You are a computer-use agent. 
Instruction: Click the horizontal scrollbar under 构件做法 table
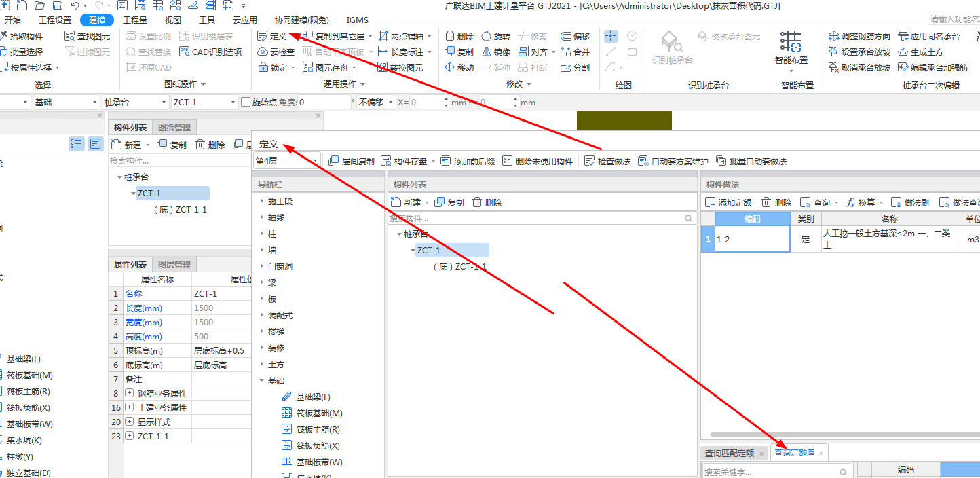point(844,434)
